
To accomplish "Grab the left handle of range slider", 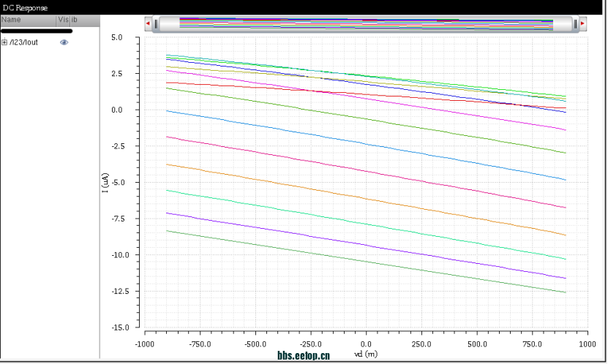I will (156, 24).
